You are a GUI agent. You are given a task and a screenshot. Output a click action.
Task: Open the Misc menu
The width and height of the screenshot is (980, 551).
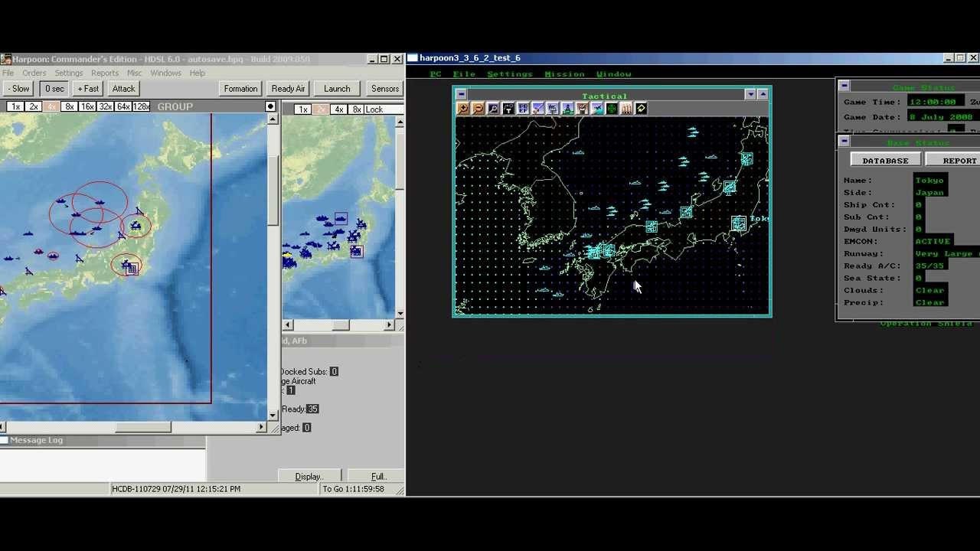[x=135, y=73]
